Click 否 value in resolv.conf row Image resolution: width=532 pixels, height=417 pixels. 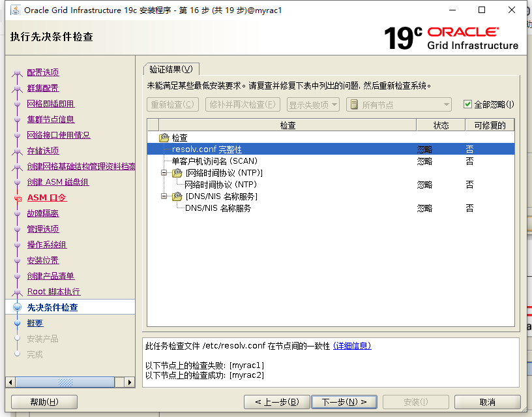coord(469,149)
